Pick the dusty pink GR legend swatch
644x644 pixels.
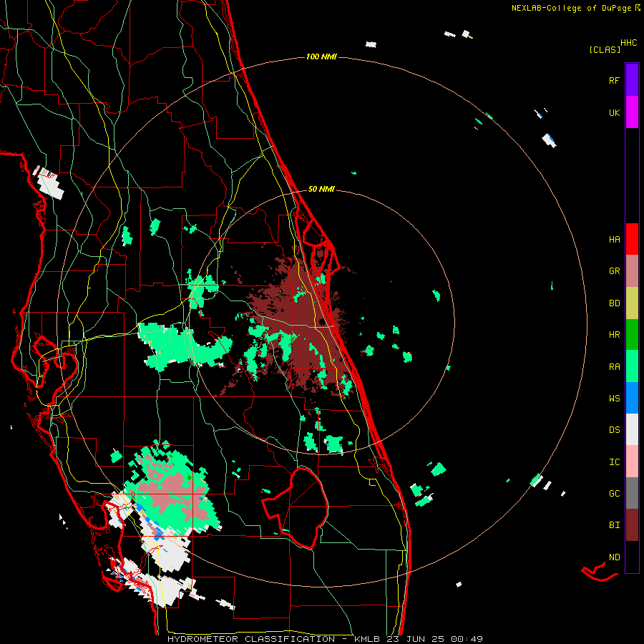click(x=632, y=271)
